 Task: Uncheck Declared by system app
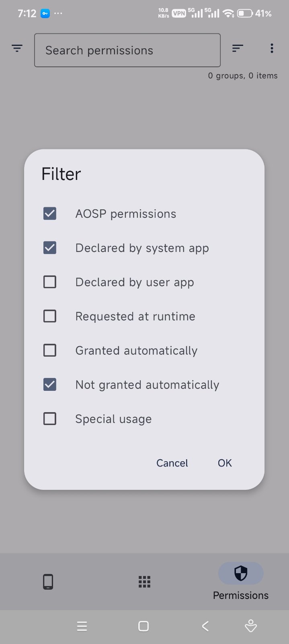coord(50,248)
